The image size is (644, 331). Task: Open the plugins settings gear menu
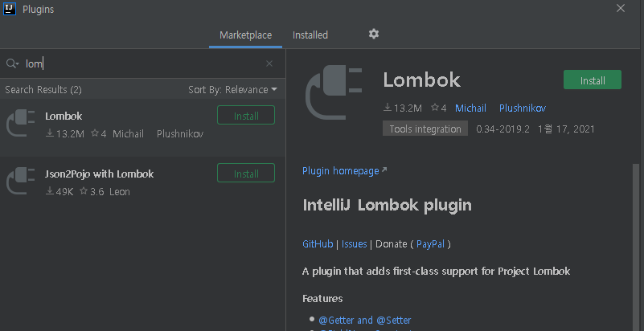point(373,34)
